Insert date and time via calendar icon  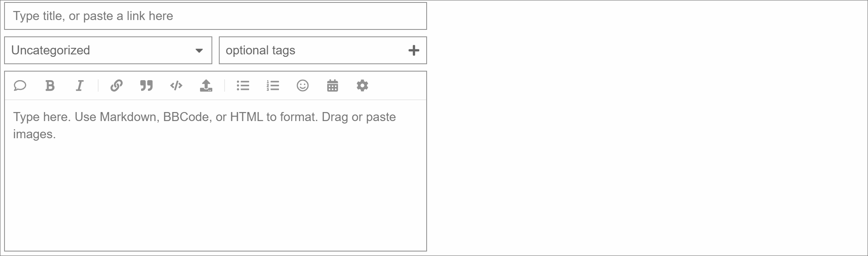[333, 85]
